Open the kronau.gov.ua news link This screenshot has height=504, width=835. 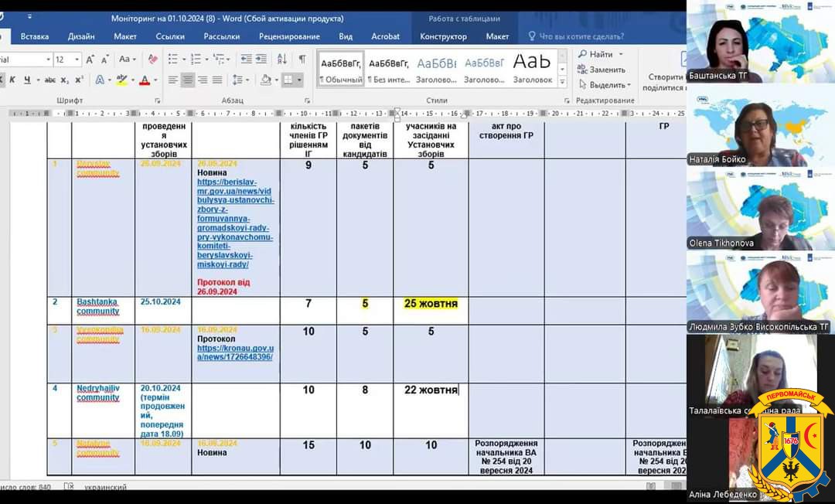(235, 352)
